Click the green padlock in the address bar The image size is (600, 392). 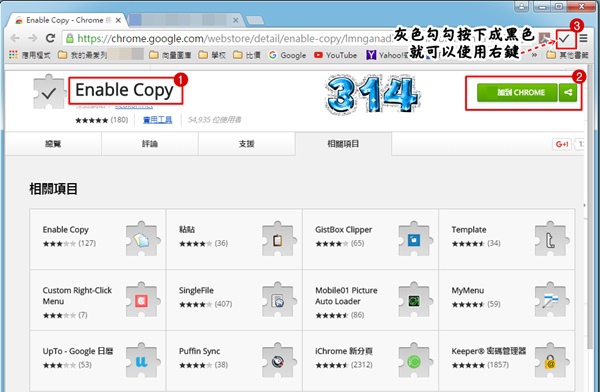pos(70,38)
